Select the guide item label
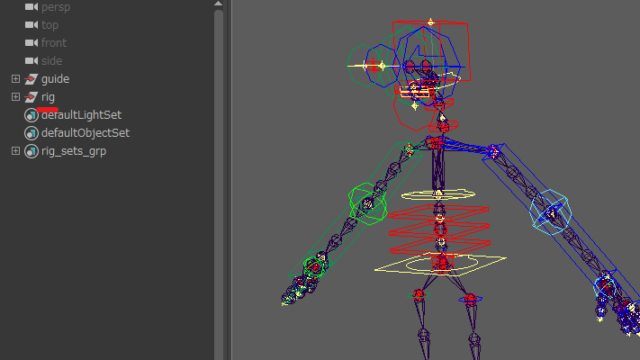 click(x=55, y=79)
